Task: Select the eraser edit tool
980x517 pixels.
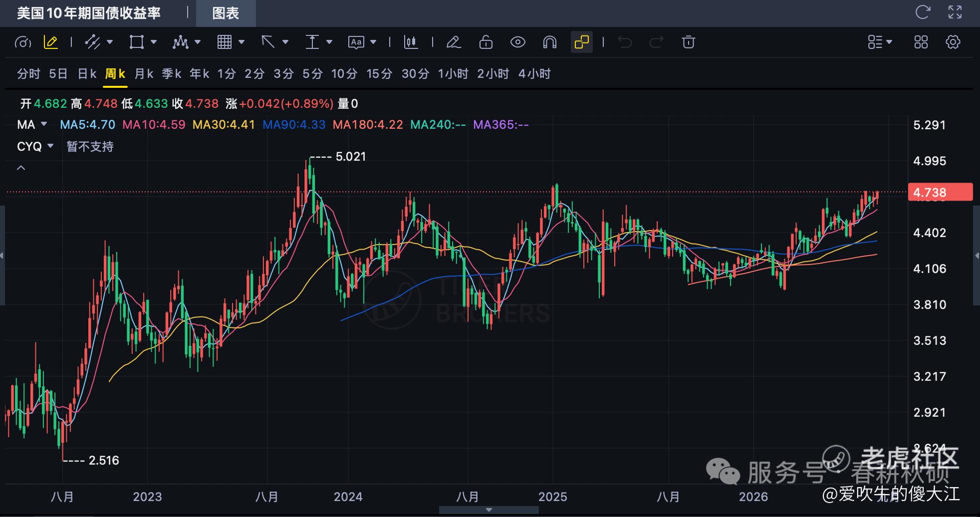Action: (x=454, y=42)
